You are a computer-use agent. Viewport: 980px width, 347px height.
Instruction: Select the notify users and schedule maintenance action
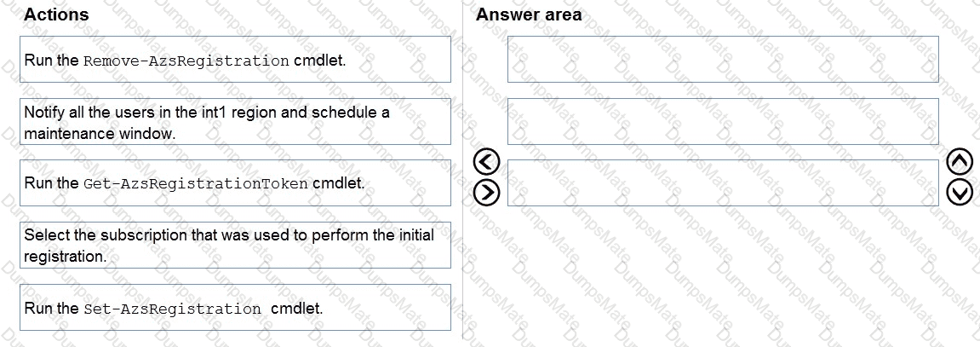pyautogui.click(x=235, y=122)
